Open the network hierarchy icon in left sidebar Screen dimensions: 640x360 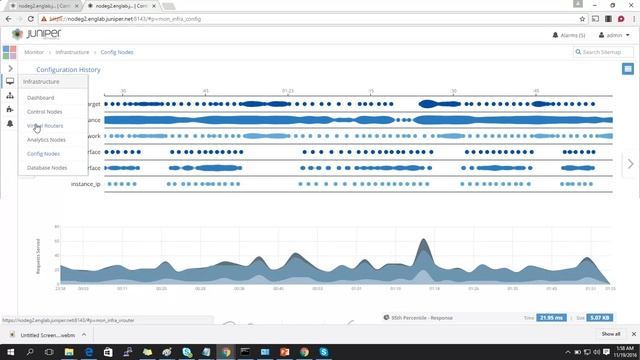(x=10, y=96)
